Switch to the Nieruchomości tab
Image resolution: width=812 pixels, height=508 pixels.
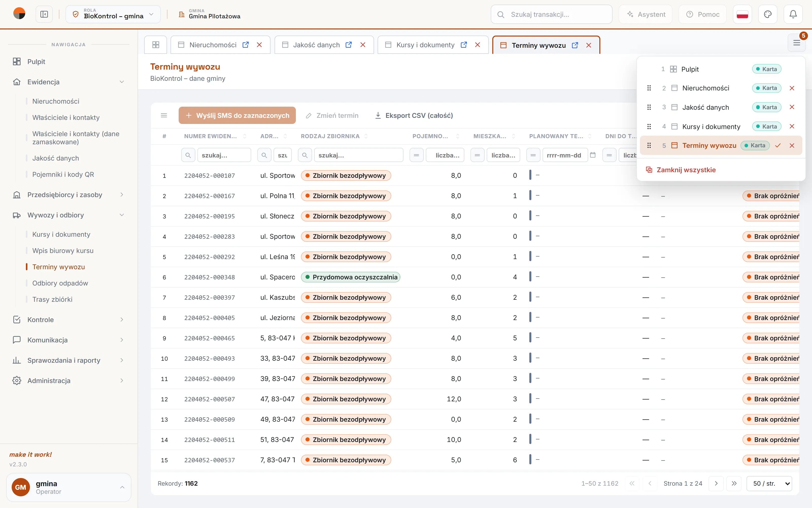[213, 45]
